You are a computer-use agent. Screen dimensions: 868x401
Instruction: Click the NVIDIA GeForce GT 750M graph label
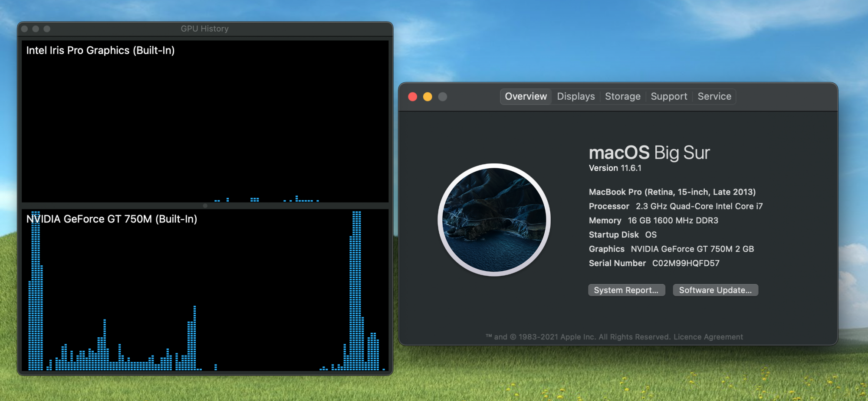pos(112,219)
